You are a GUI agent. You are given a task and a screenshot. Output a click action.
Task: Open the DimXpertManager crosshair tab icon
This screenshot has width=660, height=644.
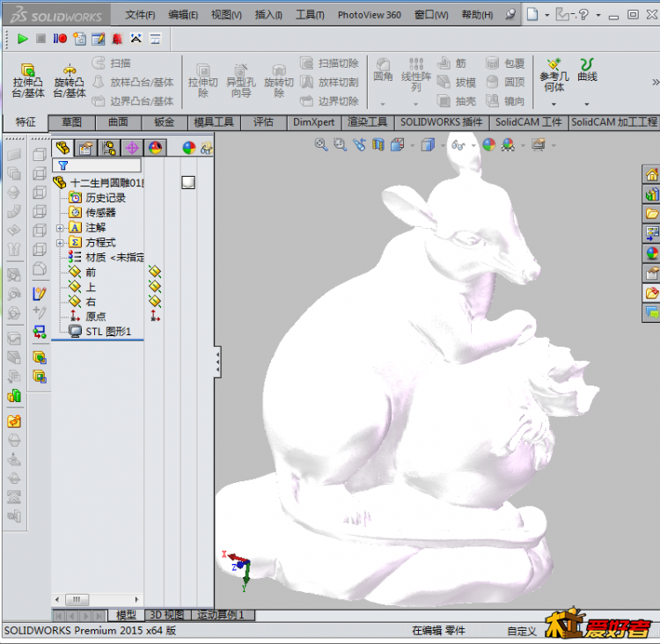[x=132, y=148]
